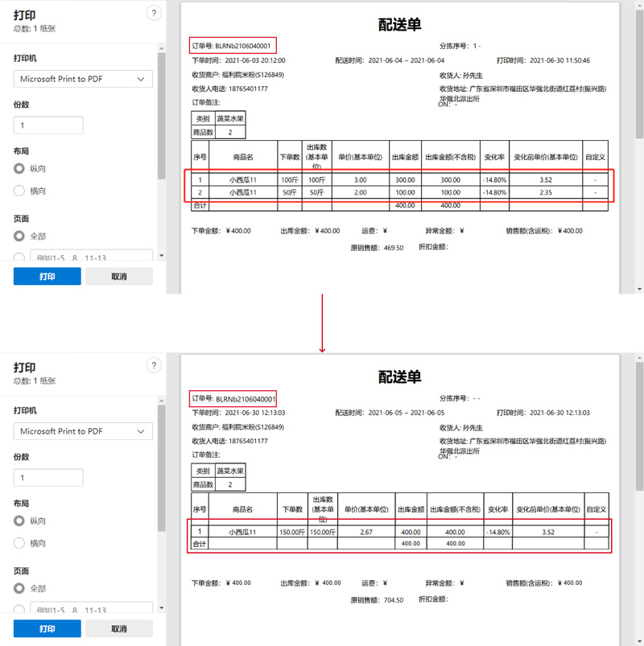Click preview scroll-down arrow in upper dialog
The image size is (644, 646).
[639, 290]
